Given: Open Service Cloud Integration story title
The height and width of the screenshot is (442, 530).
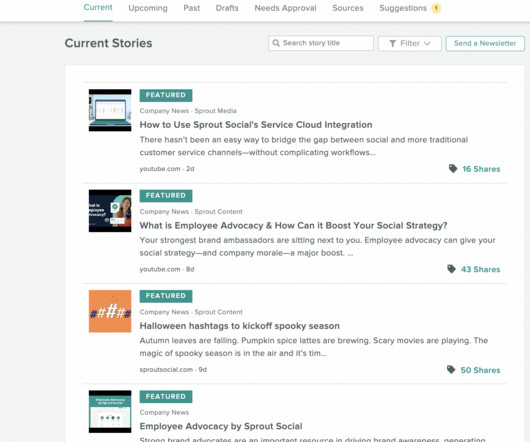Looking at the screenshot, I should tap(256, 125).
